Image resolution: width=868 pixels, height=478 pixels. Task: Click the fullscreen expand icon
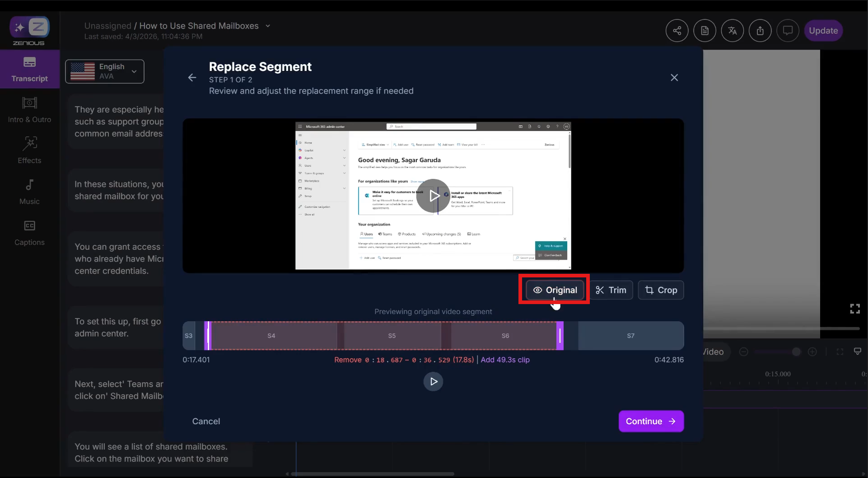click(x=854, y=309)
